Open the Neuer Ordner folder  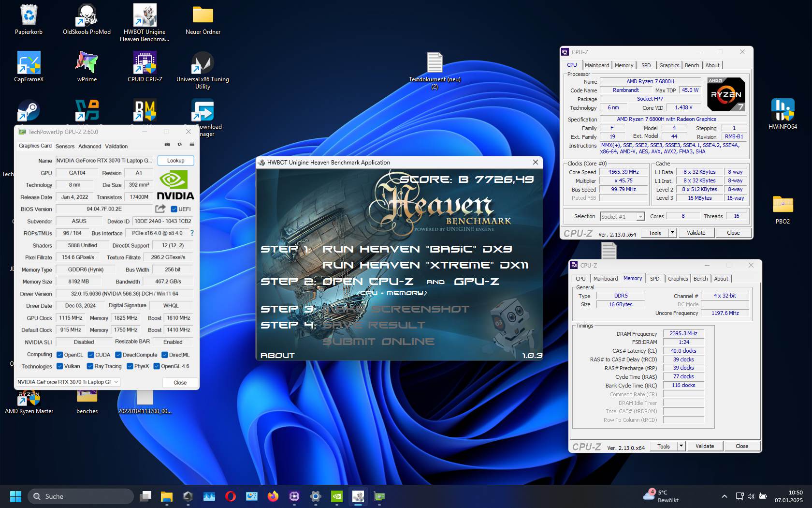tap(203, 19)
